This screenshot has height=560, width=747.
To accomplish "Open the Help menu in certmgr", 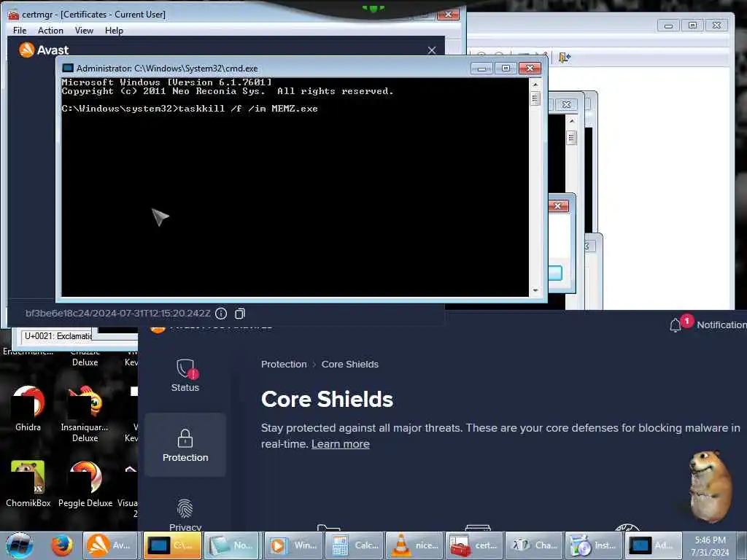I will [115, 31].
